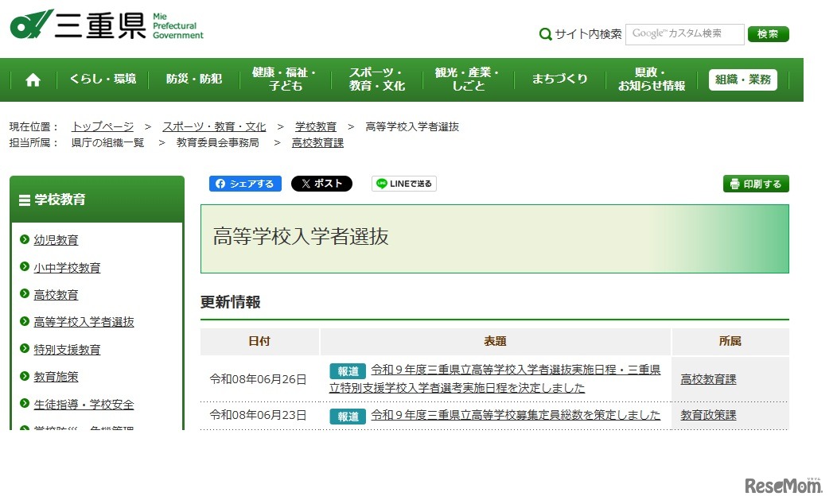Click the 日付 column header
Image resolution: width=833 pixels, height=504 pixels.
259,342
